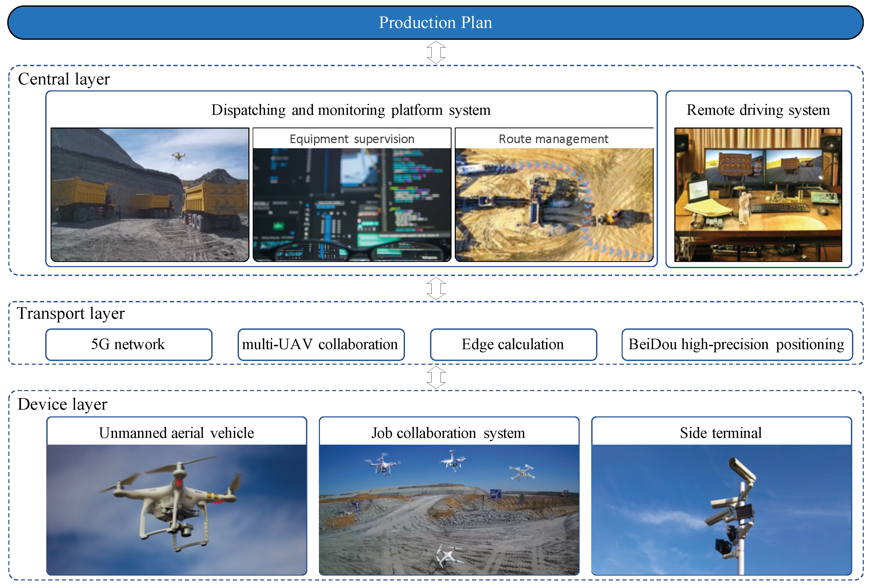Click the Device layer label
This screenshot has height=588, width=870.
[62, 404]
